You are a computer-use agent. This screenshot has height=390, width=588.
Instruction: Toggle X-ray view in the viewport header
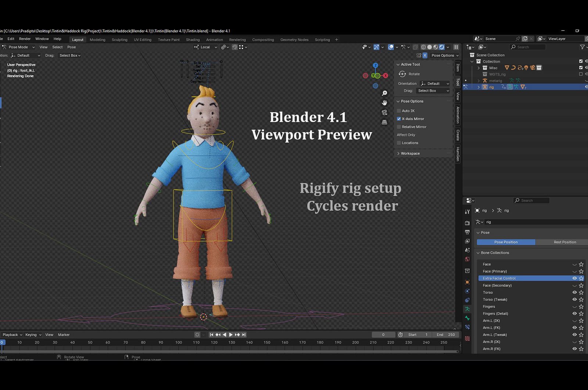point(415,47)
